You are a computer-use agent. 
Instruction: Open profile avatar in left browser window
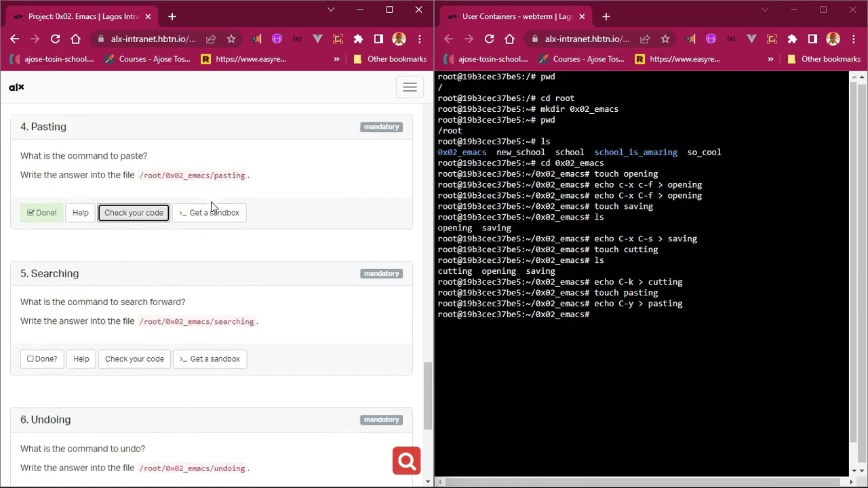pos(399,39)
